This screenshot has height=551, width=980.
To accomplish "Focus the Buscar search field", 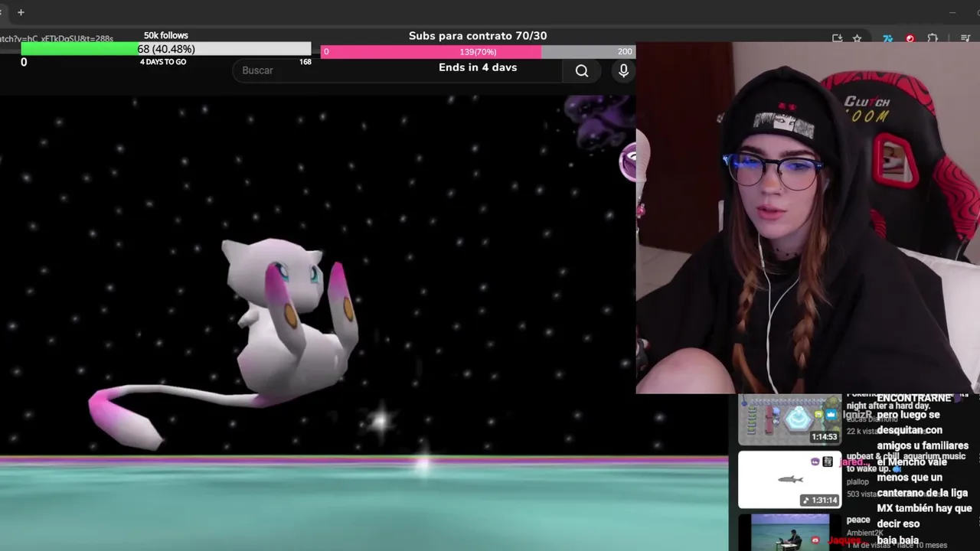I will click(x=397, y=70).
